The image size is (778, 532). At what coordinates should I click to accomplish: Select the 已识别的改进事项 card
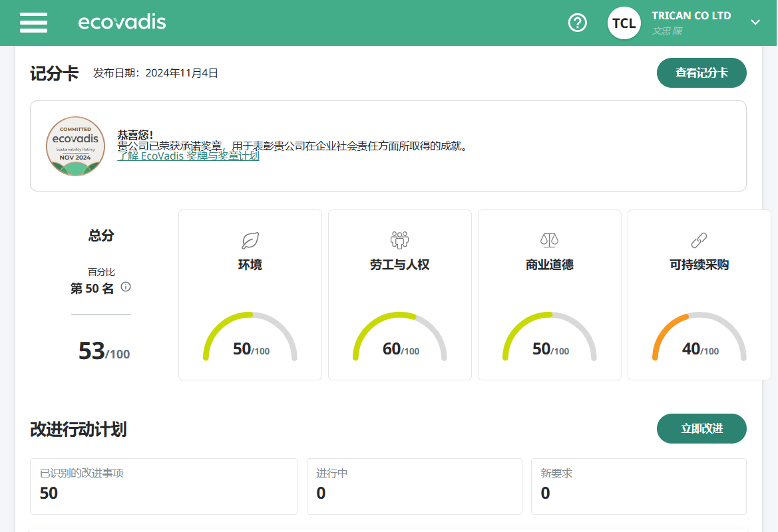163,486
